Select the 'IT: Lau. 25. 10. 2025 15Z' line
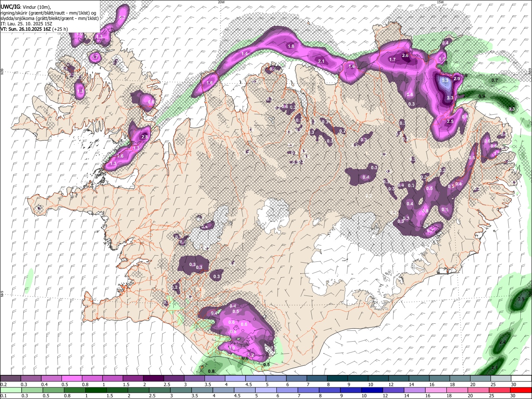This screenshot has width=532, height=399. 26,24
